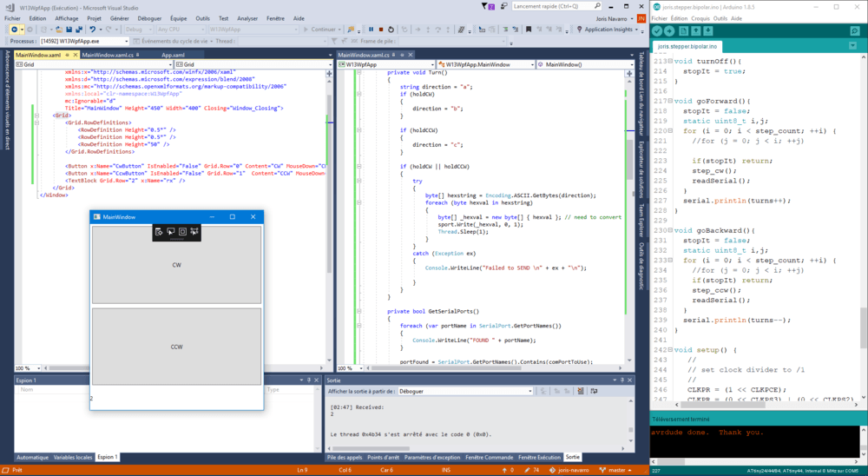Collapse the turnOff function fold marker
Viewport: 868px width, 476px height.
click(671, 62)
